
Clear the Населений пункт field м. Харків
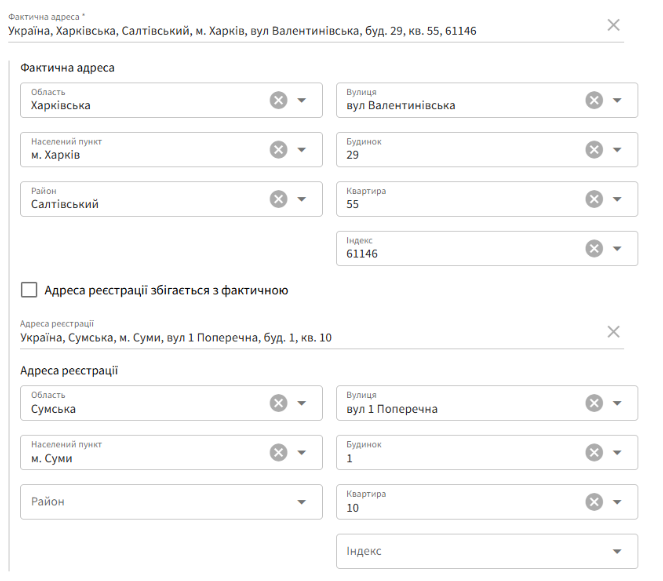pyautogui.click(x=278, y=150)
